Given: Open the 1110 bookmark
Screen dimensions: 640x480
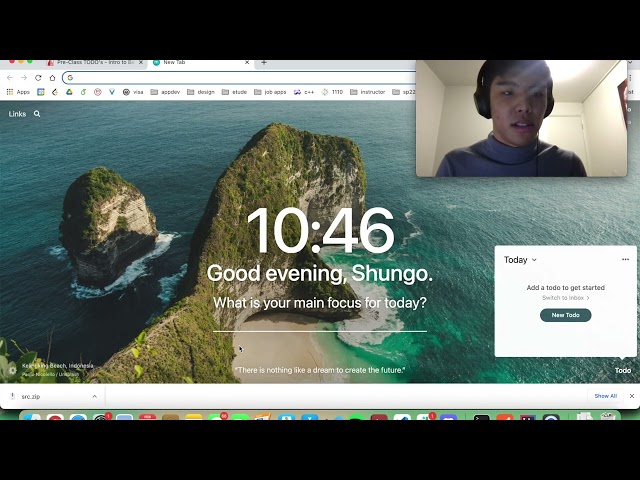Looking at the screenshot, I should [x=332, y=92].
